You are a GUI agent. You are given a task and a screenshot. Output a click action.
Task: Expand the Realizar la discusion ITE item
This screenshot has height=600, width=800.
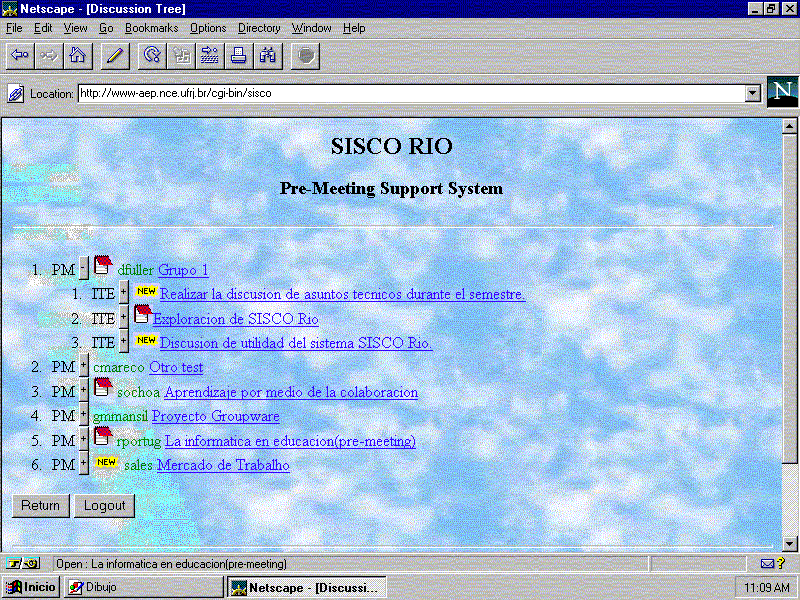click(123, 293)
